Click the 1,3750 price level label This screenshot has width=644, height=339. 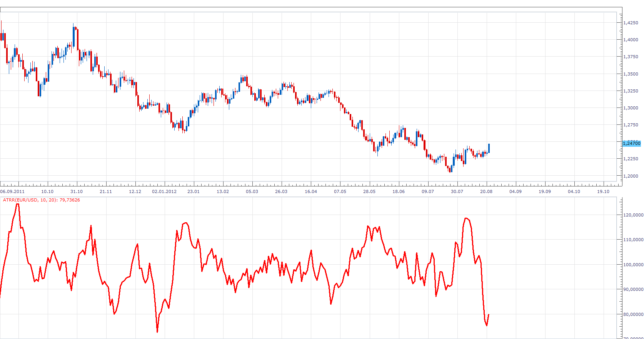(631, 57)
